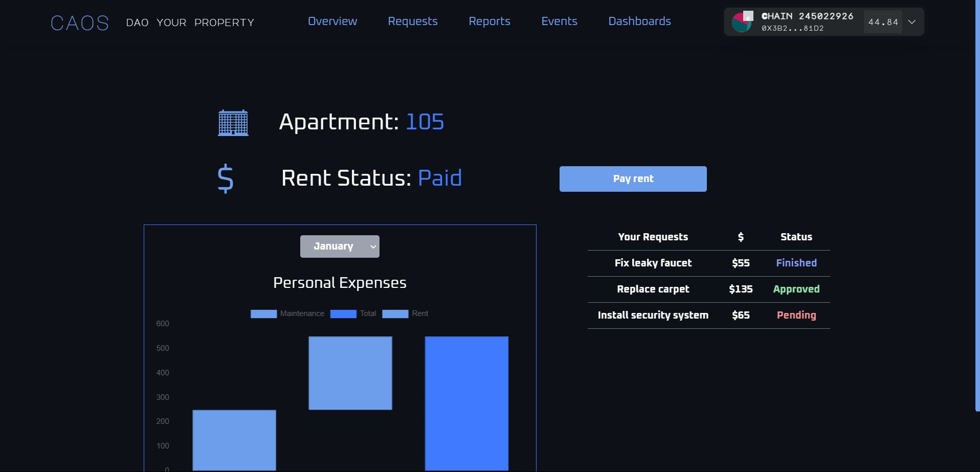Screen dimensions: 980x472
Task: Click the Personal Expenses chart title
Action: [x=340, y=283]
